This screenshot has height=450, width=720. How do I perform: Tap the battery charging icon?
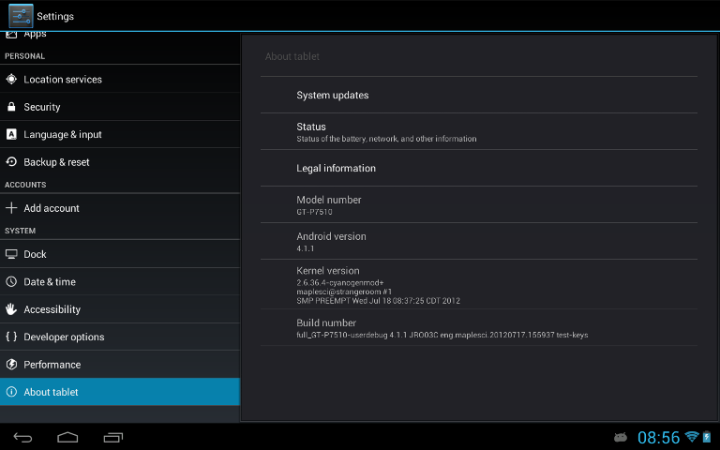[707, 437]
